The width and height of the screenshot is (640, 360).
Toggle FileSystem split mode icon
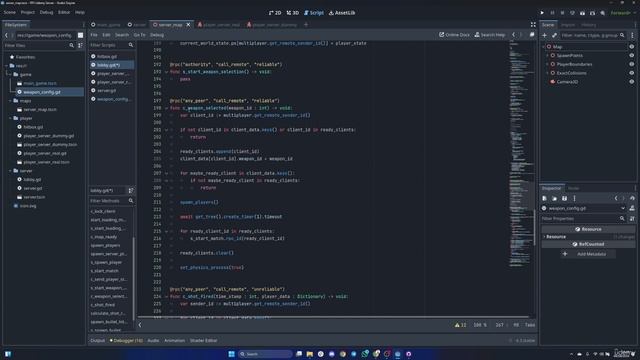[80, 36]
